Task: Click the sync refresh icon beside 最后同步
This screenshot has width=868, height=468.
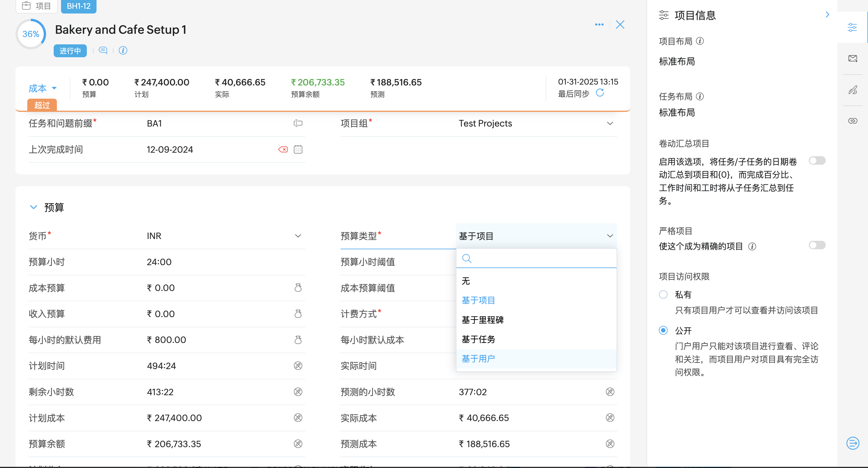Action: coord(600,93)
